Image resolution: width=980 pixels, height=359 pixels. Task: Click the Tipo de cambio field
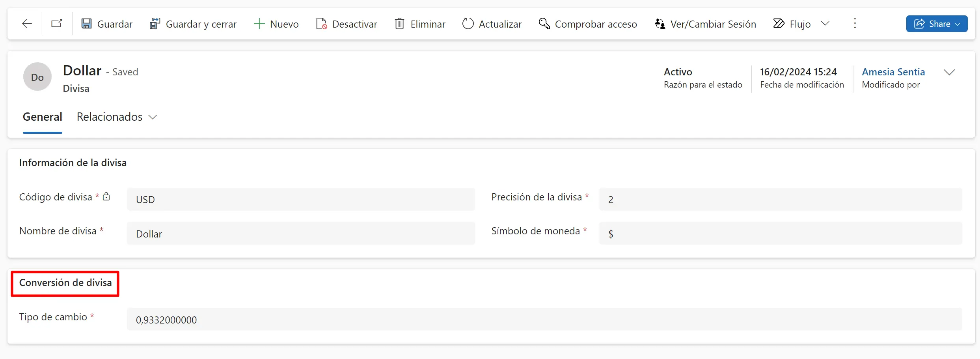544,320
